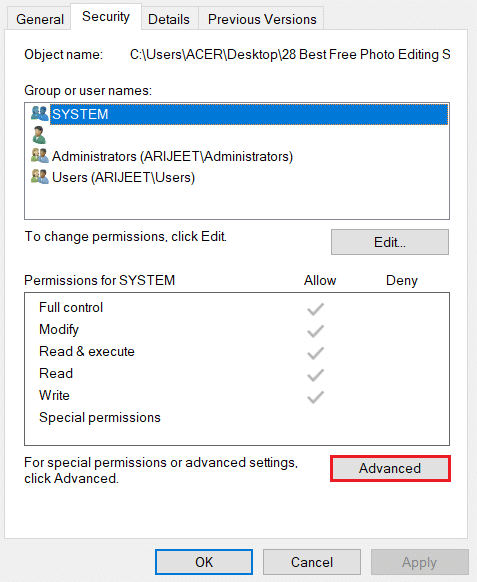This screenshot has width=477, height=582.
Task: Click the Full control Allow checkmark
Action: point(316,309)
